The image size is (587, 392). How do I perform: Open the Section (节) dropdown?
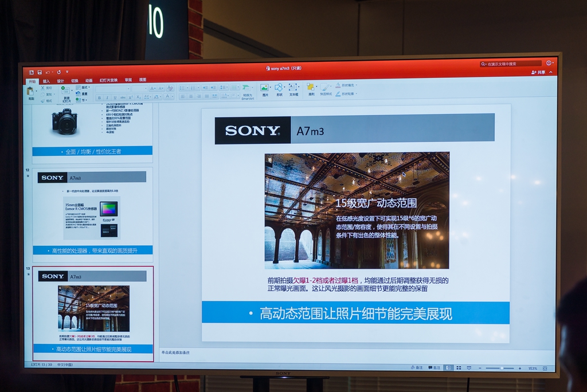[x=81, y=100]
